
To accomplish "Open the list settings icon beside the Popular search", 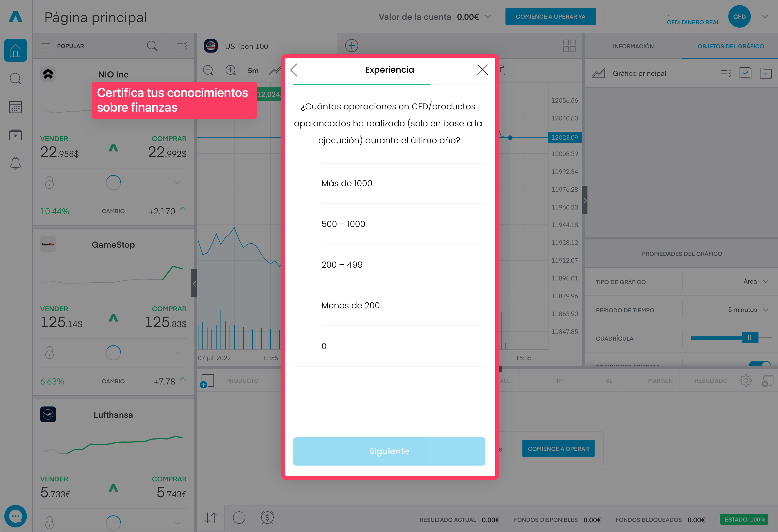I will point(182,46).
